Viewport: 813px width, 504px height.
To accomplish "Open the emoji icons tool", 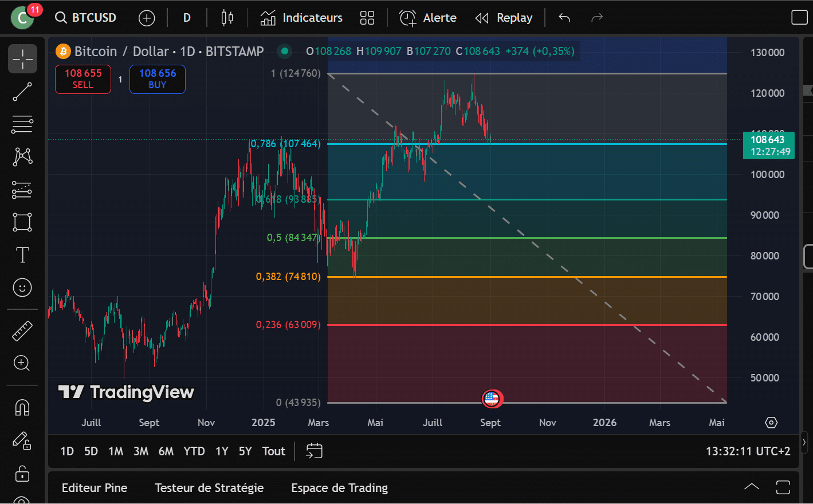I will pyautogui.click(x=22, y=288).
